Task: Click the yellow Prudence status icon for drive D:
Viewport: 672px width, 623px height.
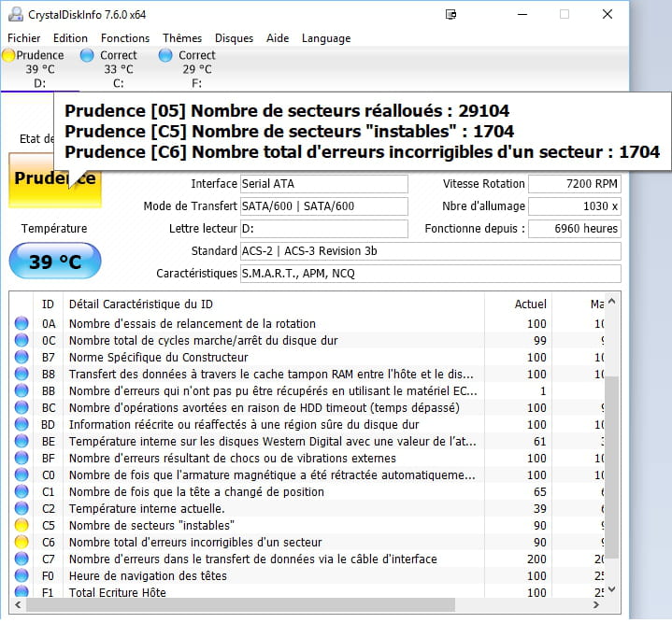Action: 8,56
